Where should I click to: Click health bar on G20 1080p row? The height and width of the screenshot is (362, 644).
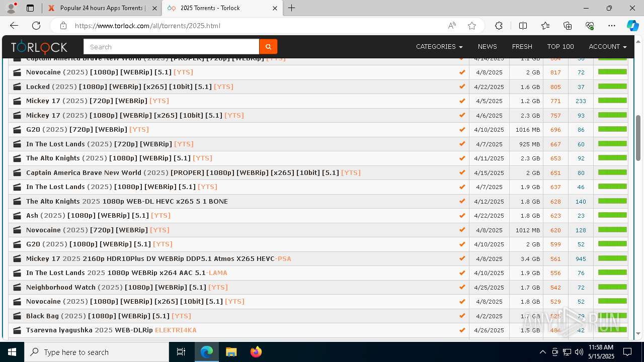[612, 244]
